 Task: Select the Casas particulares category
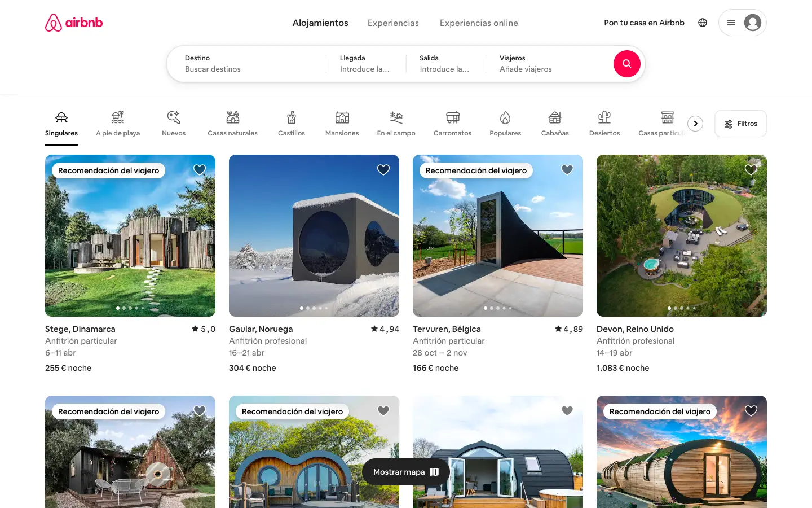coord(663,124)
